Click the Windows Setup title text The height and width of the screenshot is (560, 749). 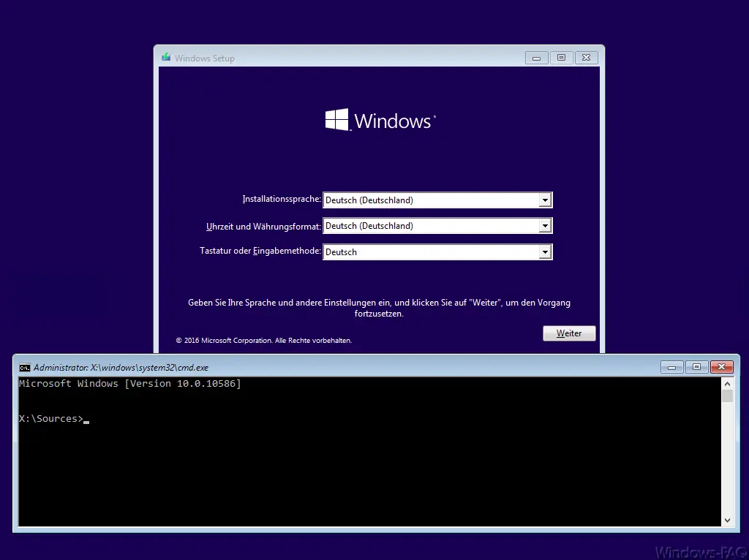tap(205, 58)
